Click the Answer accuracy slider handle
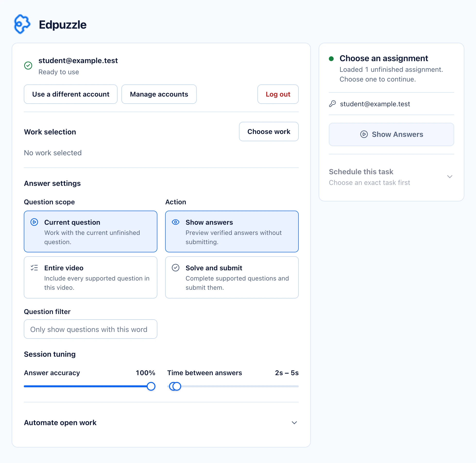This screenshot has height=463, width=476. [151, 386]
